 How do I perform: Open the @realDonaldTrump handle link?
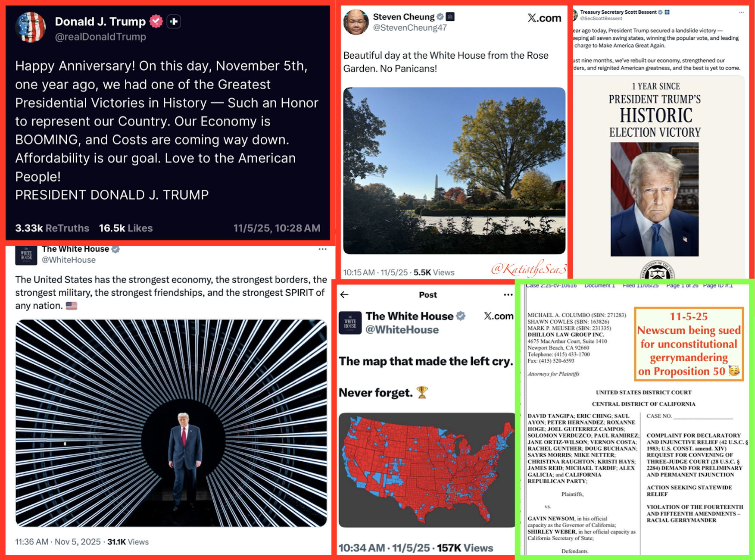click(100, 37)
